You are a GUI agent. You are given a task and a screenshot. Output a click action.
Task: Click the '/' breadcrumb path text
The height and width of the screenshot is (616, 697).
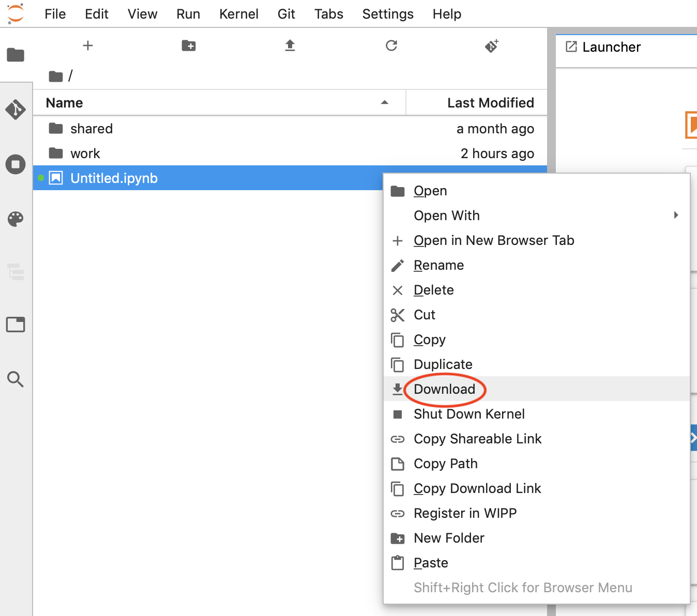pos(70,76)
